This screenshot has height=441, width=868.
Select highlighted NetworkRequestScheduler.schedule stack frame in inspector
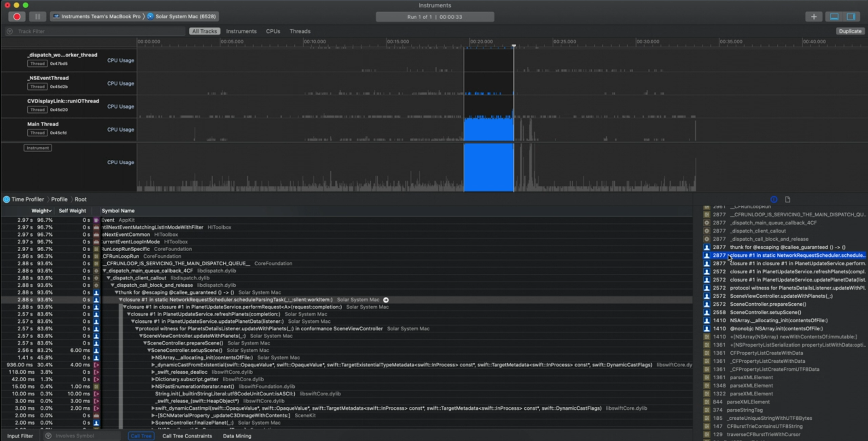pos(784,255)
